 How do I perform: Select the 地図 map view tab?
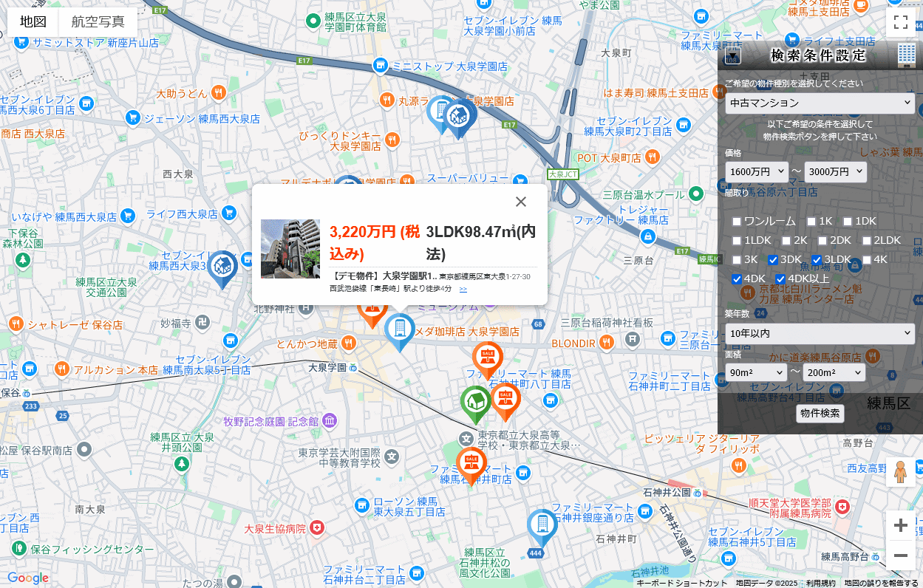pos(33,22)
